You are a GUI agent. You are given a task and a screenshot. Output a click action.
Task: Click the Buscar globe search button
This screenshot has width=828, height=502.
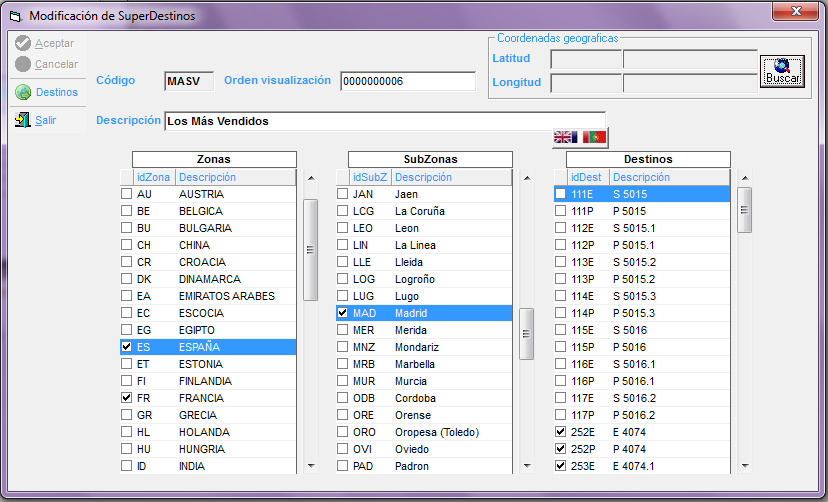pos(782,71)
